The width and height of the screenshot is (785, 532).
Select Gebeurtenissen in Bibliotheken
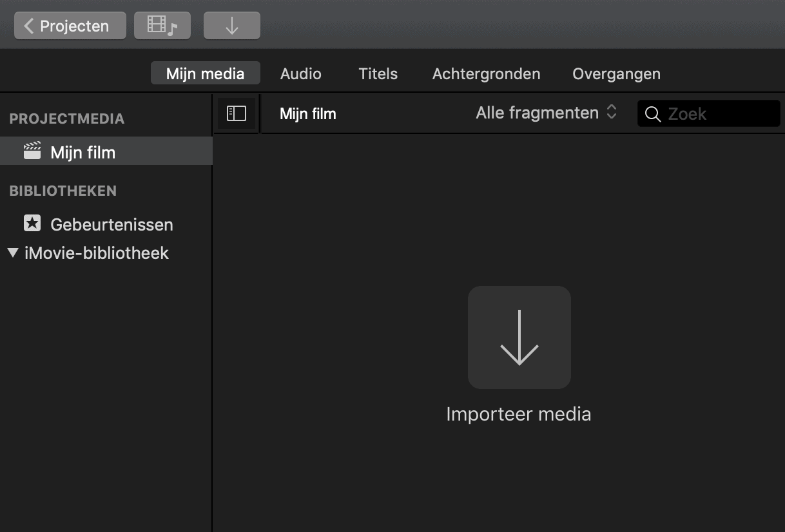pos(106,224)
